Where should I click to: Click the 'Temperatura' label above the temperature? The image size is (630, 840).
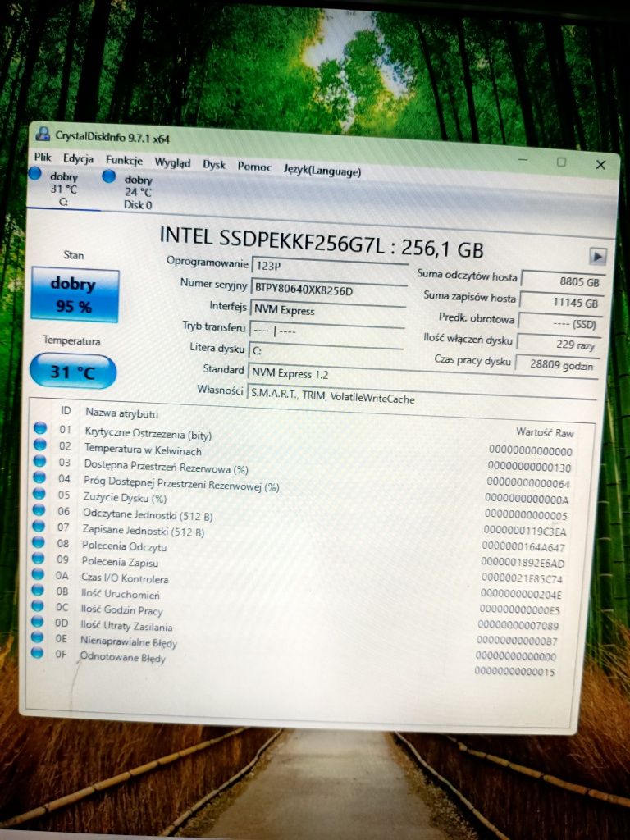(x=72, y=340)
